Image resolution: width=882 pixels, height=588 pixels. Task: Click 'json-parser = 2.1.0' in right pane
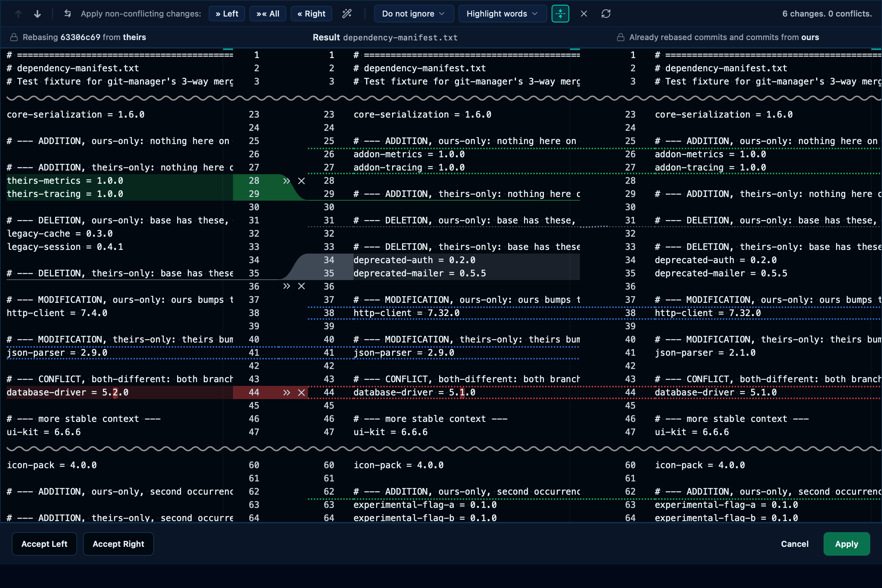(x=705, y=353)
